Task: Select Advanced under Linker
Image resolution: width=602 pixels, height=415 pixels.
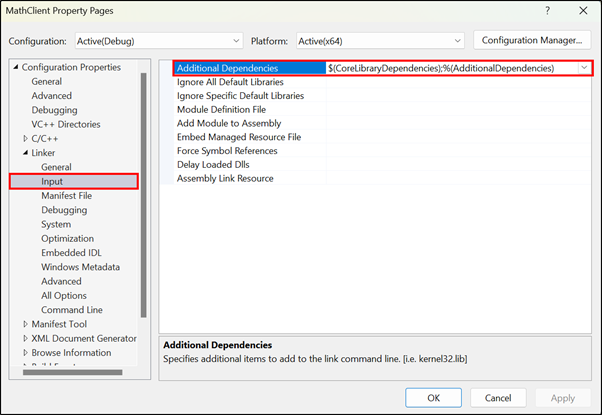Action: (x=61, y=281)
